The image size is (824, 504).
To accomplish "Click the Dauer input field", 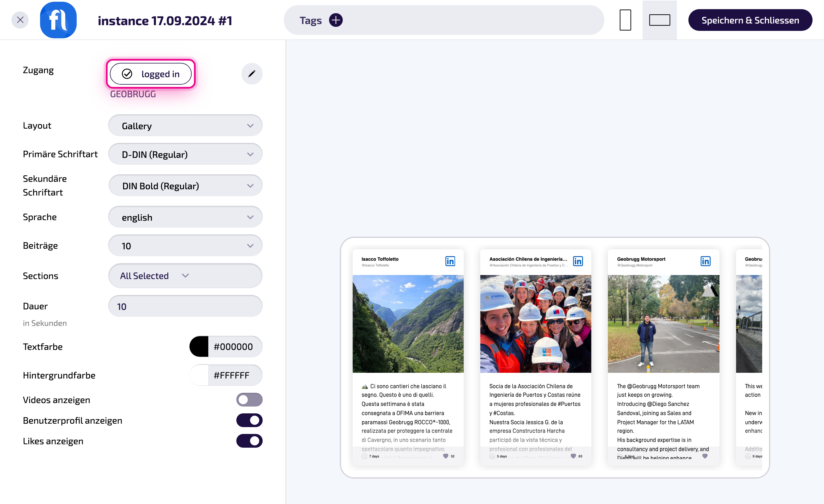I will click(185, 306).
